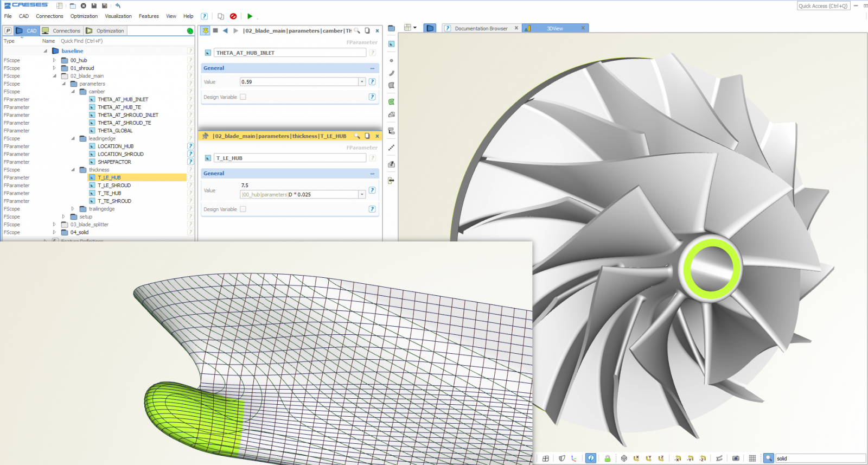
Task: Click the coordinate axes icon in 3D toolbar
Action: click(x=574, y=458)
